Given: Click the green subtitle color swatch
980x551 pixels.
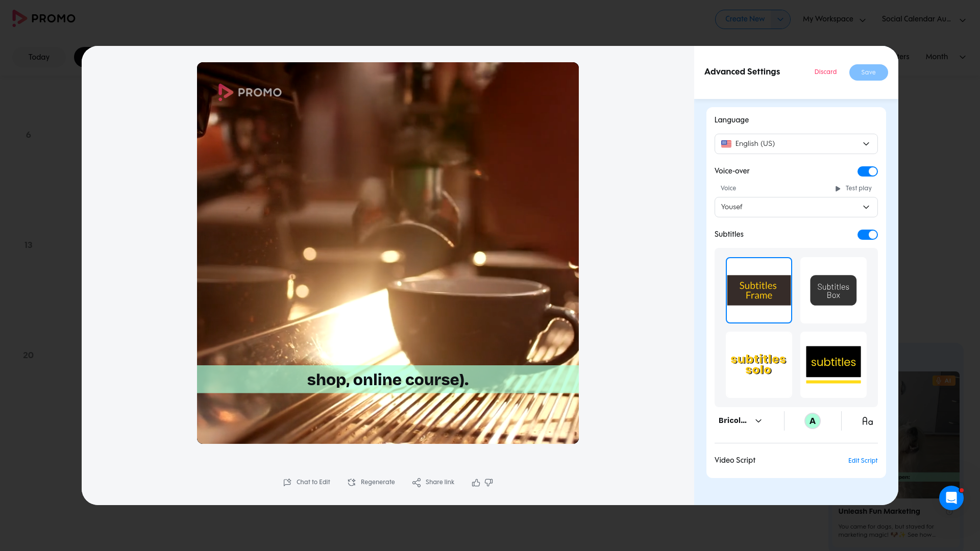Looking at the screenshot, I should tap(812, 421).
